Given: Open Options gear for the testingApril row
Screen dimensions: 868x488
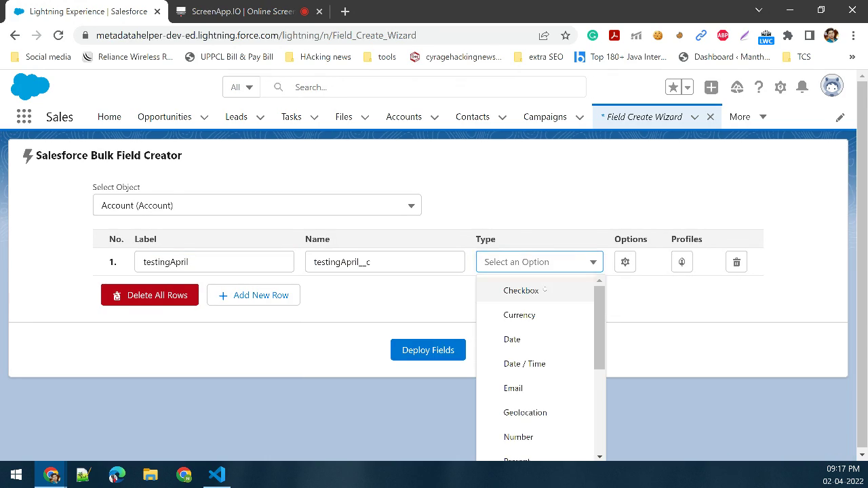Looking at the screenshot, I should (x=625, y=261).
